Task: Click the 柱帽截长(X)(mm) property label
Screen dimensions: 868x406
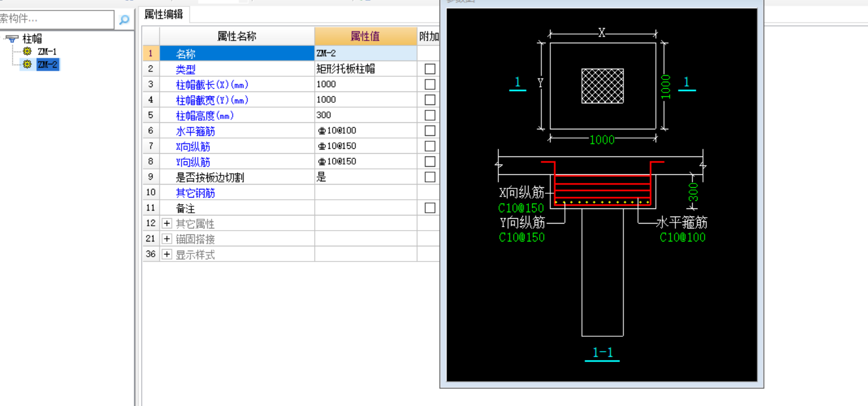Action: click(212, 84)
